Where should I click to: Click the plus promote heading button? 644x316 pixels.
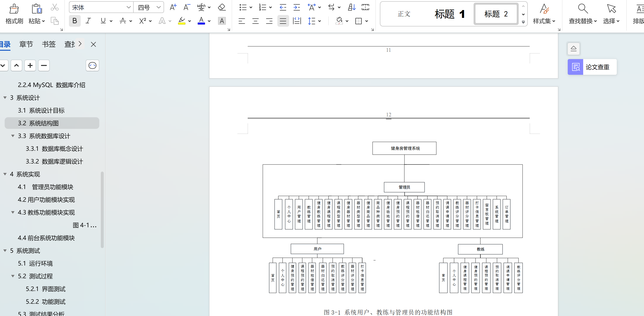[30, 65]
